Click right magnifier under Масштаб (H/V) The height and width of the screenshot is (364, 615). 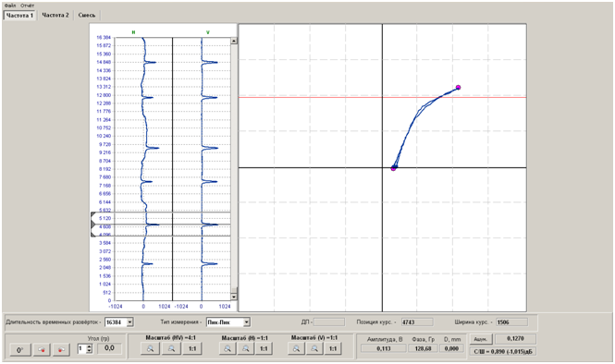pos(171,348)
